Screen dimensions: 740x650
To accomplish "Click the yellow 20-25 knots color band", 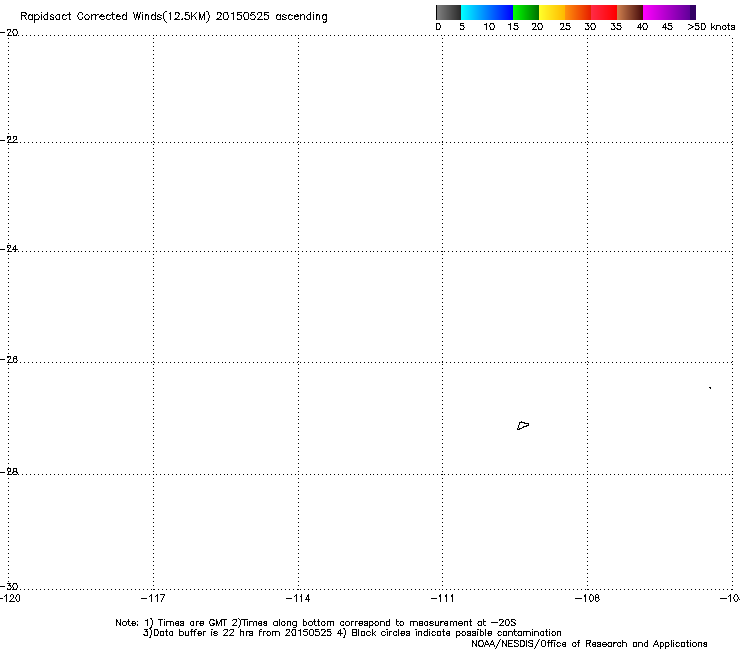I will [x=552, y=12].
